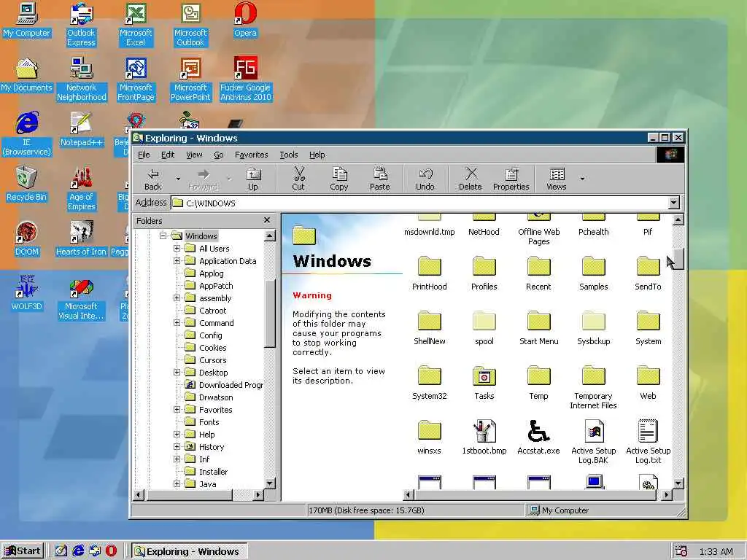The width and height of the screenshot is (747, 560).
Task: Click the Cut toolbar icon
Action: [x=298, y=179]
